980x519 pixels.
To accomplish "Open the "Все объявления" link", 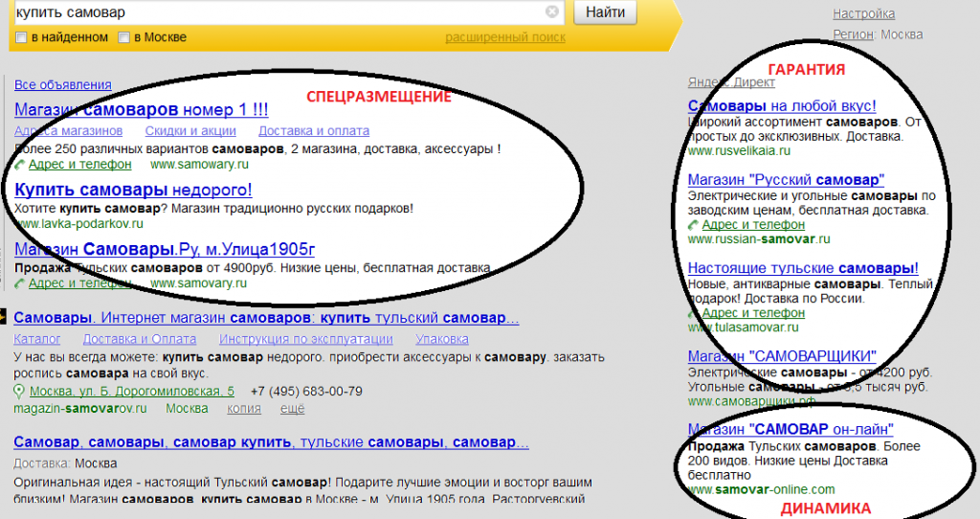I will (63, 84).
